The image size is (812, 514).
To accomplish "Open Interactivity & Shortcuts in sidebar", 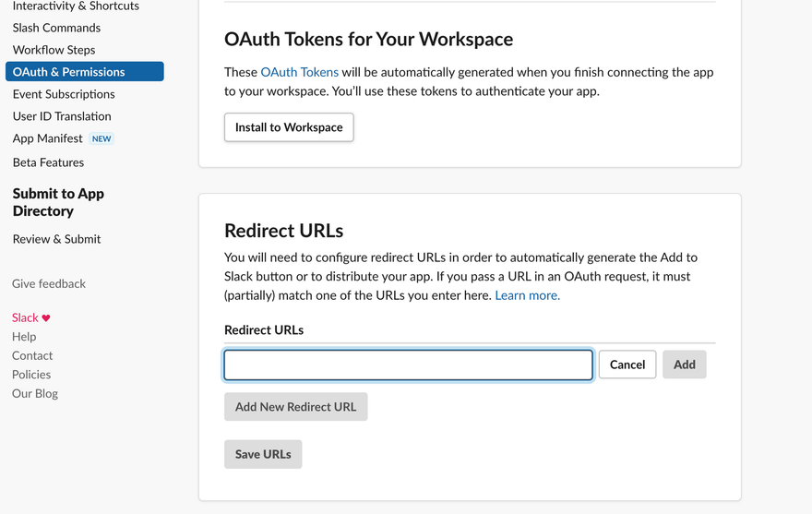I will 76,6.
